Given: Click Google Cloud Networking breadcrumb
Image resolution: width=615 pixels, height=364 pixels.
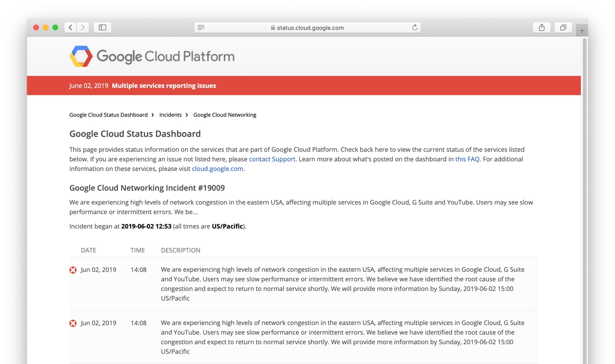Looking at the screenshot, I should tap(225, 115).
